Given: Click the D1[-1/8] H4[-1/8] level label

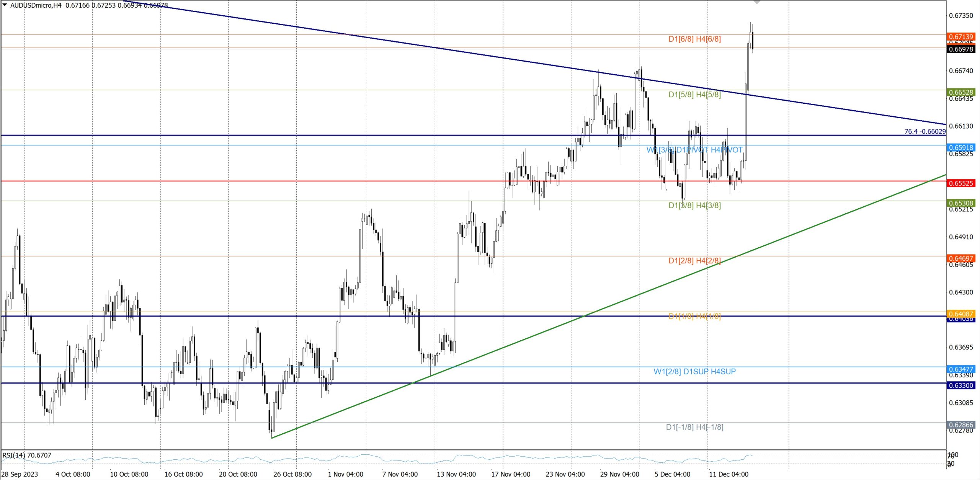Looking at the screenshot, I should (694, 427).
